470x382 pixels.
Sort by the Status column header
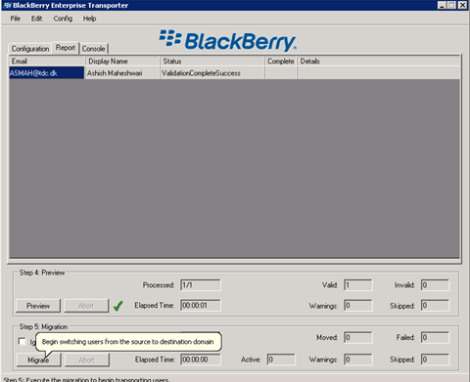[x=212, y=61]
